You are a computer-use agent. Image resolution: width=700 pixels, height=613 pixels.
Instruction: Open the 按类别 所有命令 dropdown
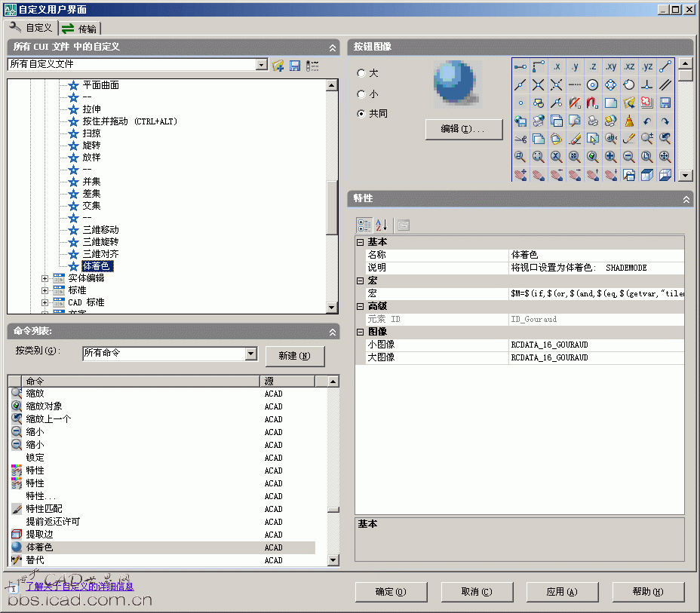(x=251, y=354)
